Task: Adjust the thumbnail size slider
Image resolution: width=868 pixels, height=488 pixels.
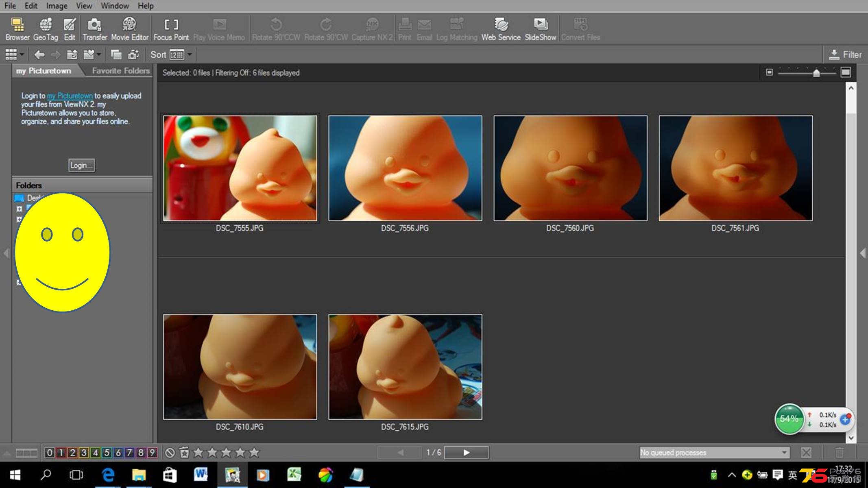Action: click(x=816, y=73)
